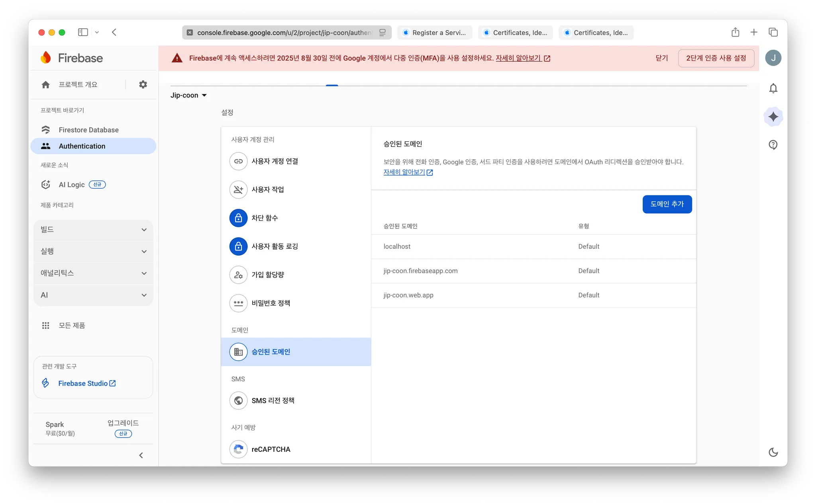Click the browser address bar
This screenshot has width=816, height=504.
284,33
